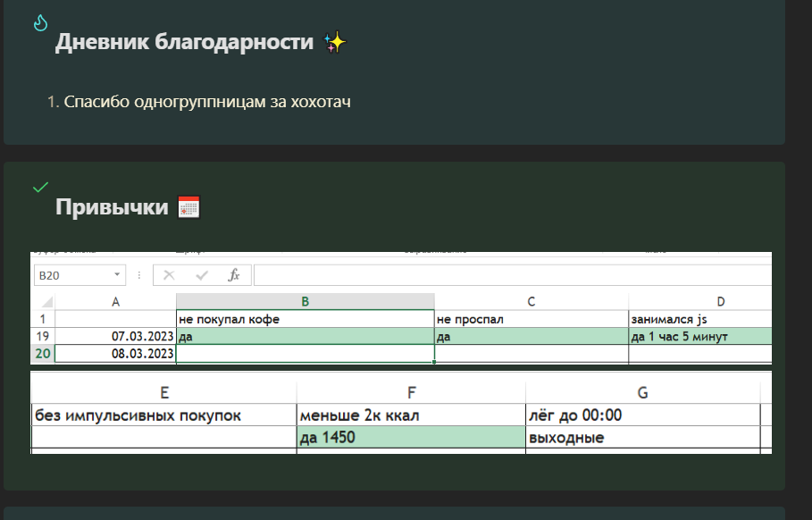Select cell with date 08.03.2023
This screenshot has width=812, height=520.
click(x=116, y=354)
